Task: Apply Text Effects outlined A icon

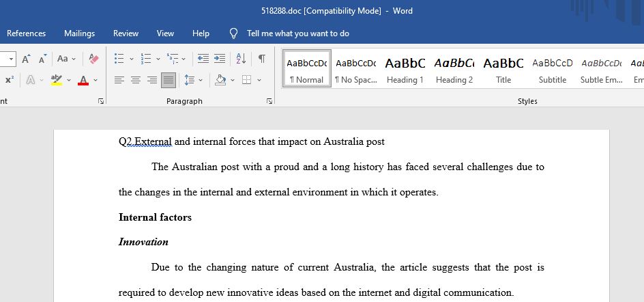Action: tap(31, 80)
